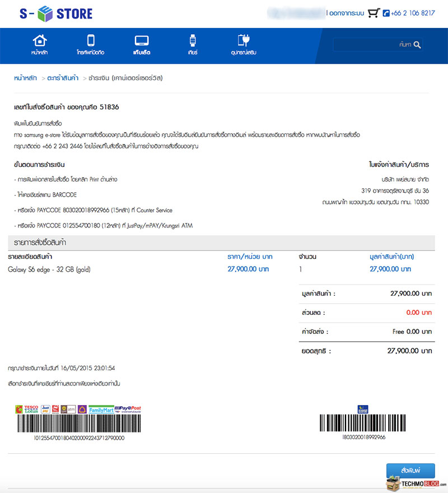The image size is (448, 493).
Task: Open the shopping cart icon
Action: [374, 13]
